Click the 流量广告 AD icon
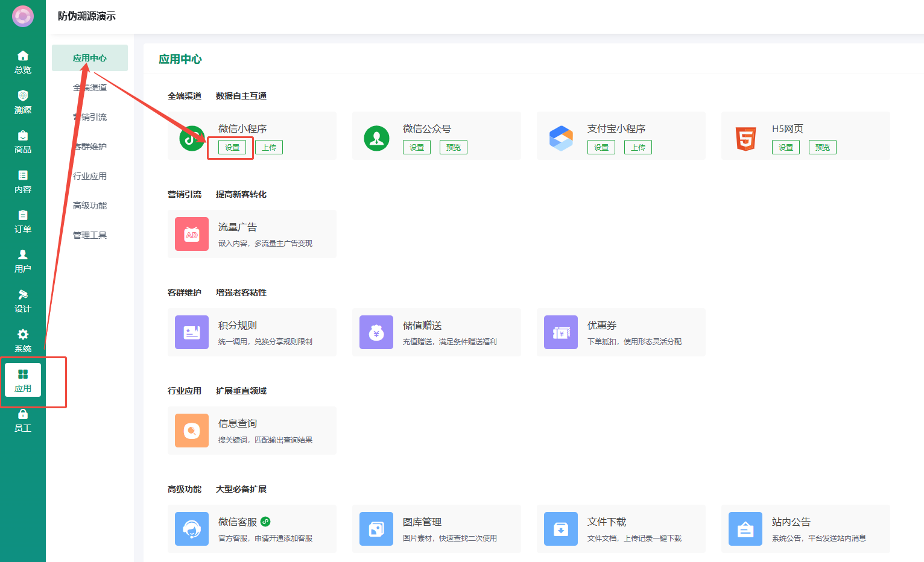 pyautogui.click(x=192, y=234)
